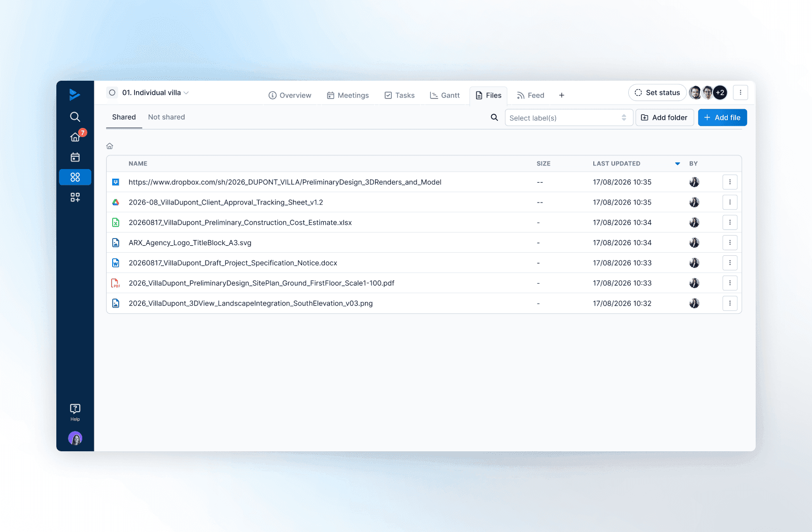Viewport: 812px width, 532px height.
Task: Click the add apps icon in the sidebar
Action: pos(75,197)
